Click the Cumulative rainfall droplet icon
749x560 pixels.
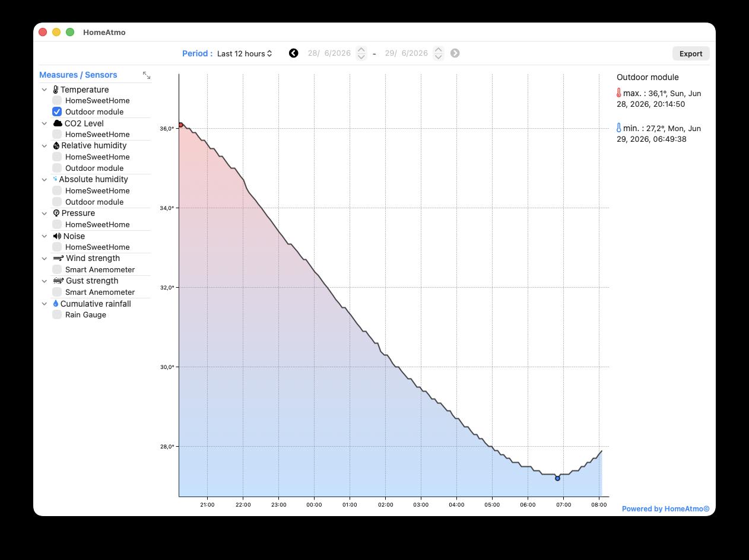tap(56, 304)
